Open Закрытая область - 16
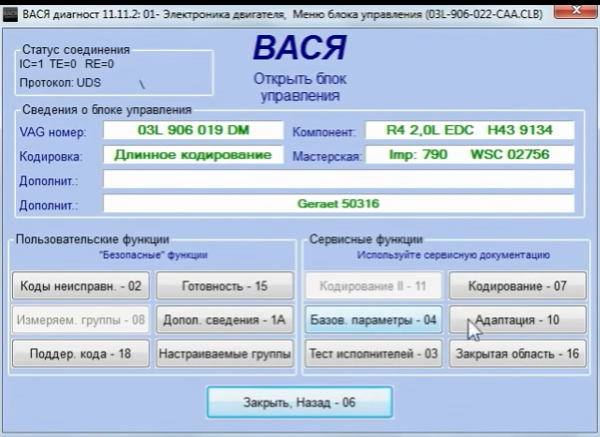Screen dimensions: 600x437 516,353
